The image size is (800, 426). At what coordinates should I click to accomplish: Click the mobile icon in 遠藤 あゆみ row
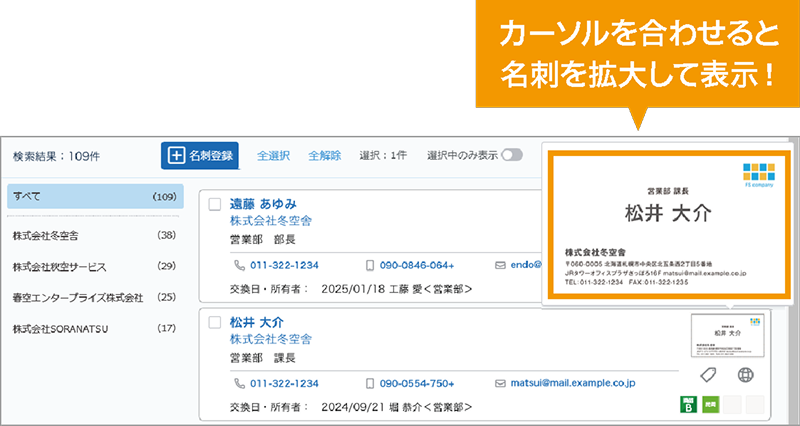[x=370, y=265]
